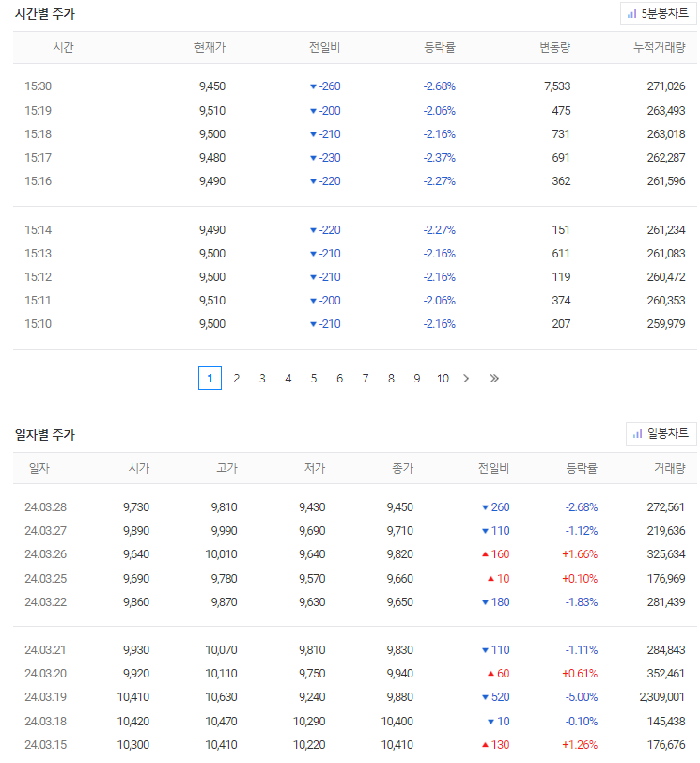Click the 9,450 price at 15:30
The height and width of the screenshot is (763, 700).
point(212,86)
